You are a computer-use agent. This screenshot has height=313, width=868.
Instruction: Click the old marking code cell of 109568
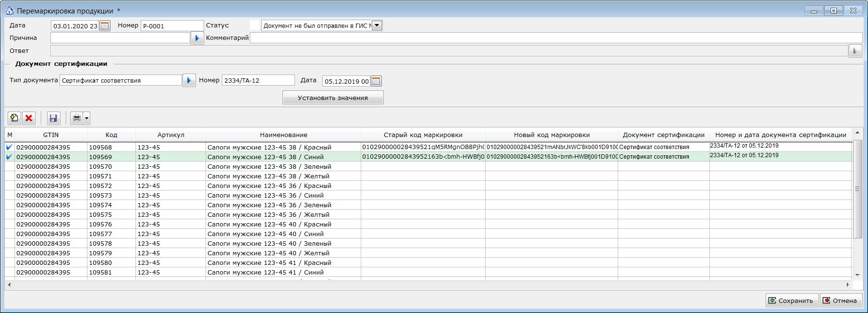coord(423,147)
